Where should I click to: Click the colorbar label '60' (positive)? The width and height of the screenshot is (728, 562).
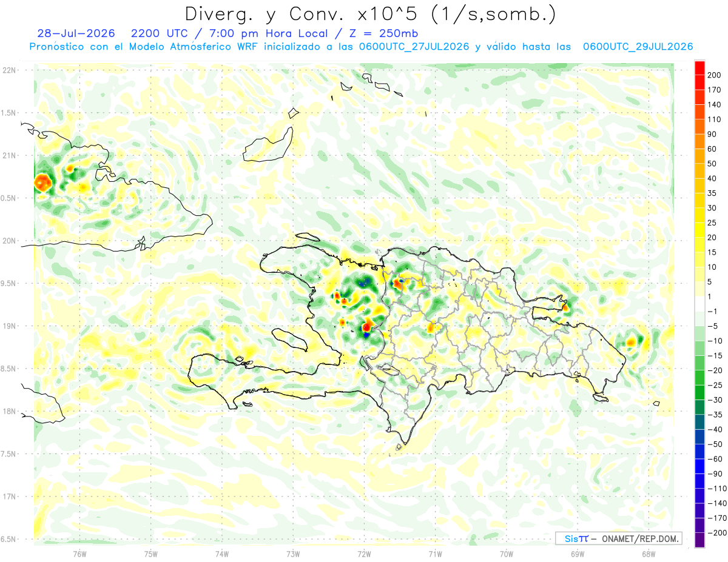(x=712, y=149)
